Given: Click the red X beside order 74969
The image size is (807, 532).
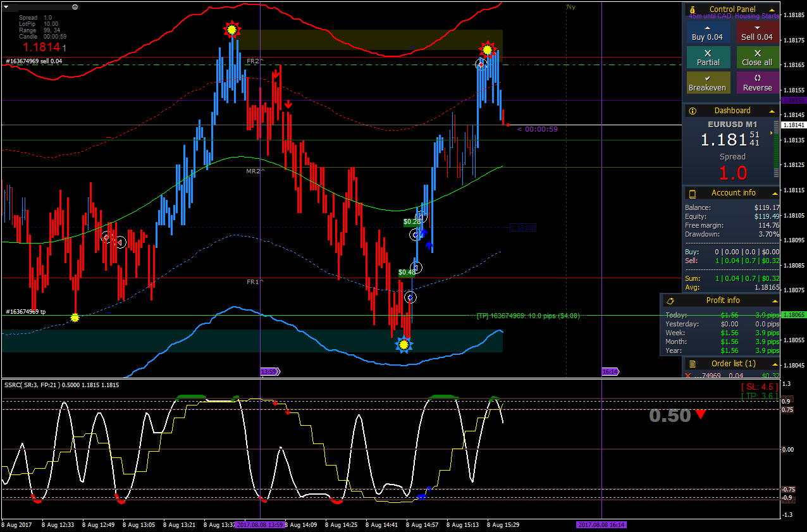Looking at the screenshot, I should click(x=688, y=375).
